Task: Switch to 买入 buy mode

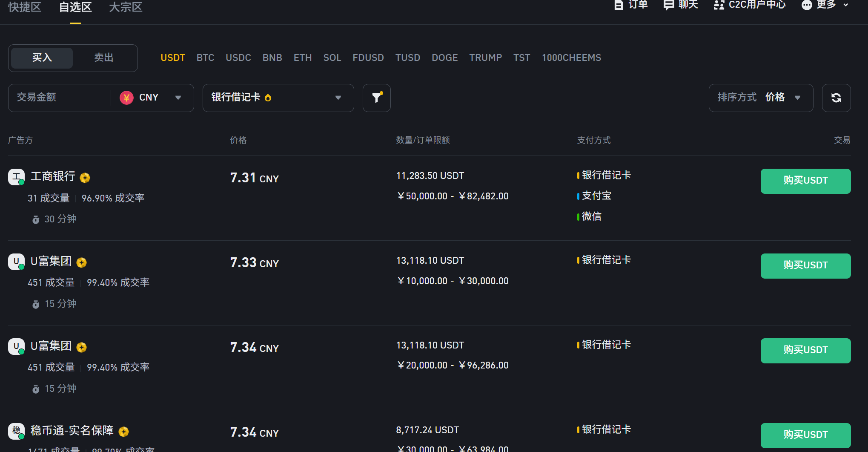Action: click(42, 58)
